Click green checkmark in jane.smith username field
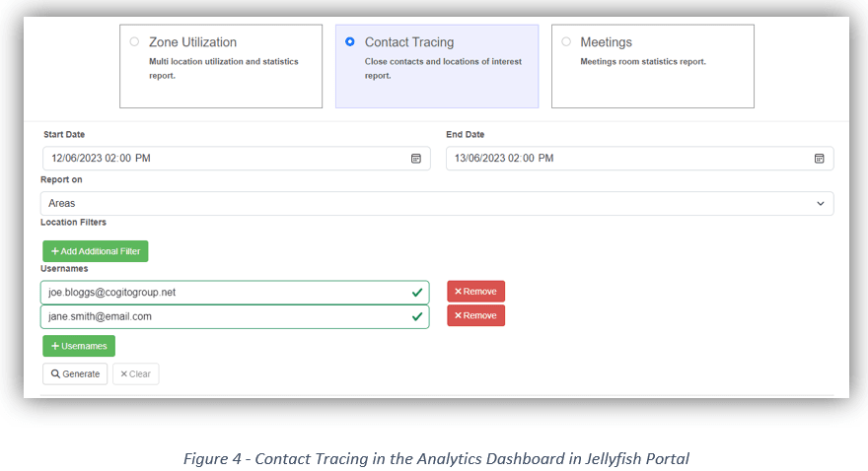 tap(417, 317)
